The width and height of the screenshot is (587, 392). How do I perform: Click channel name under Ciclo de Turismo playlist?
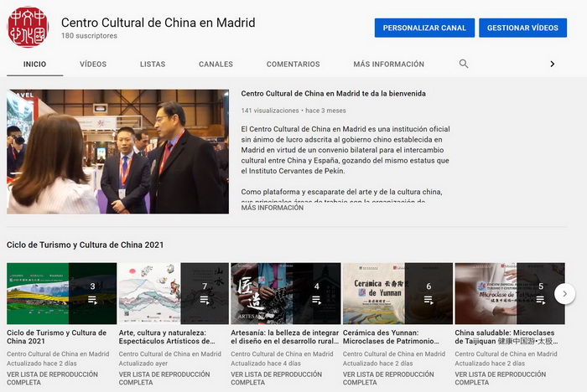(x=58, y=353)
